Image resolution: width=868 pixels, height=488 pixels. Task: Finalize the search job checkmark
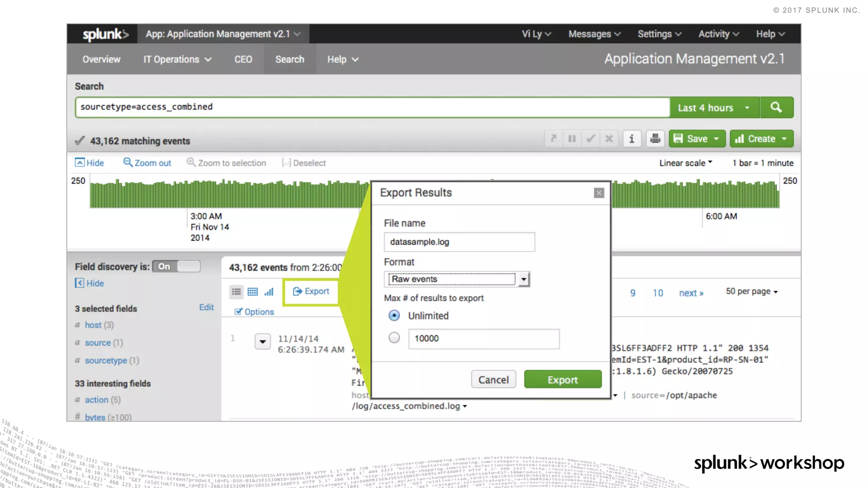coord(590,139)
